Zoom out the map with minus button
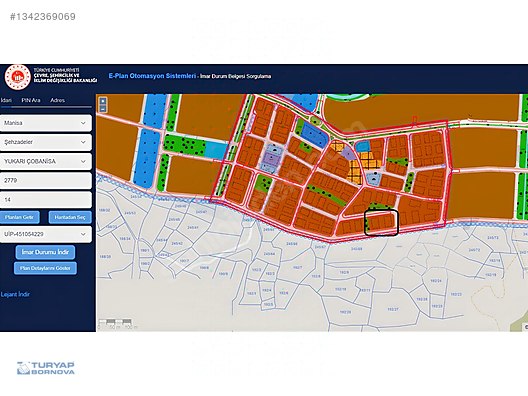Screen dimensions: 528x396 point(103,108)
